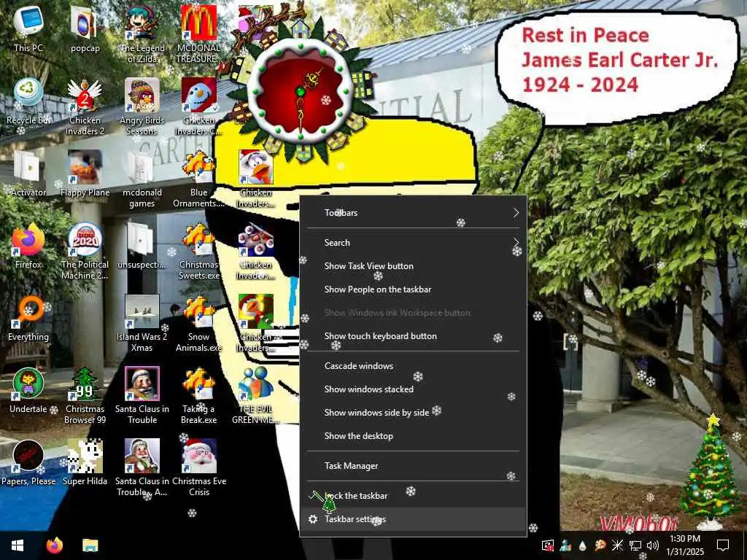The width and height of the screenshot is (747, 560).
Task: Open Taskbar settings
Action: pyautogui.click(x=413, y=519)
